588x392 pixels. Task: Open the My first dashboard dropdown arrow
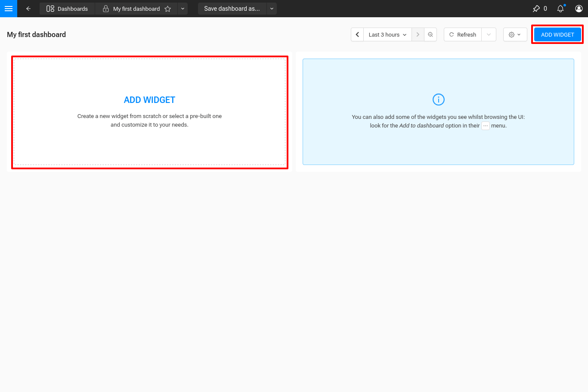tap(183, 9)
